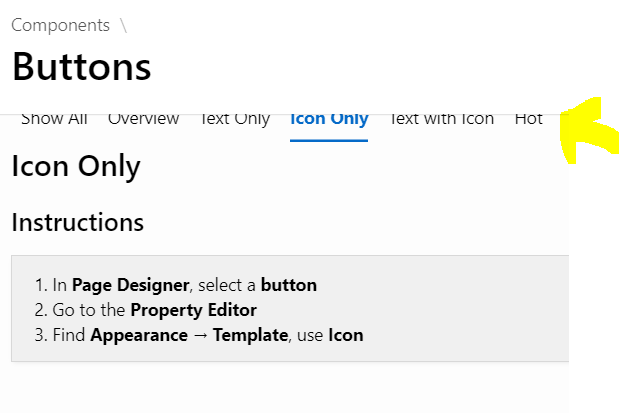
Task: Click the yellow arrow annotation
Action: (589, 130)
